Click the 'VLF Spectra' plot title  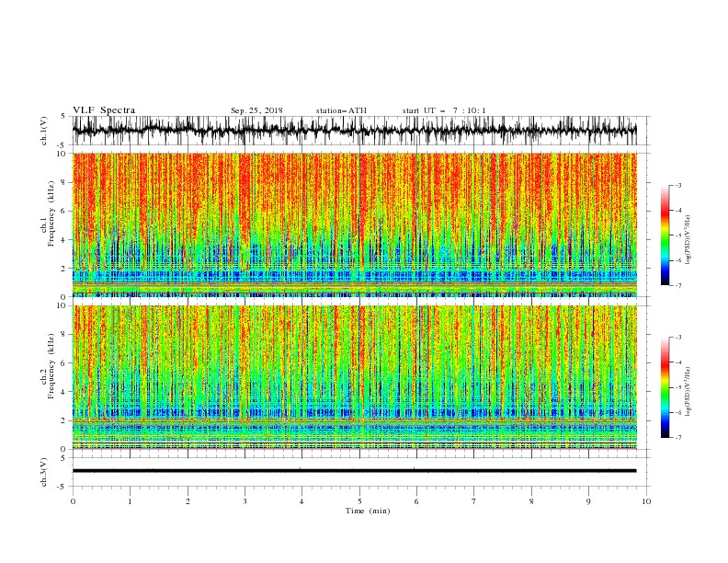point(104,110)
